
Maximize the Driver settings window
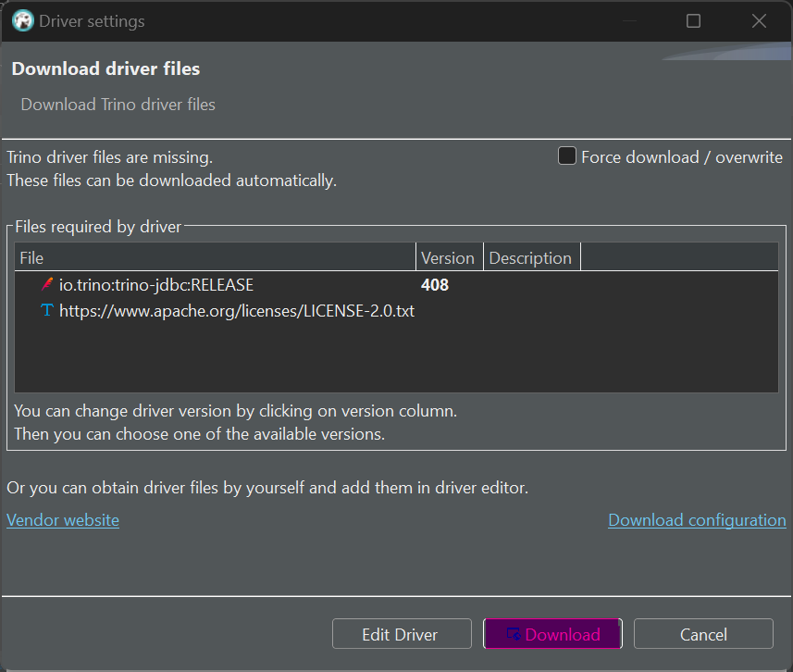tap(693, 21)
